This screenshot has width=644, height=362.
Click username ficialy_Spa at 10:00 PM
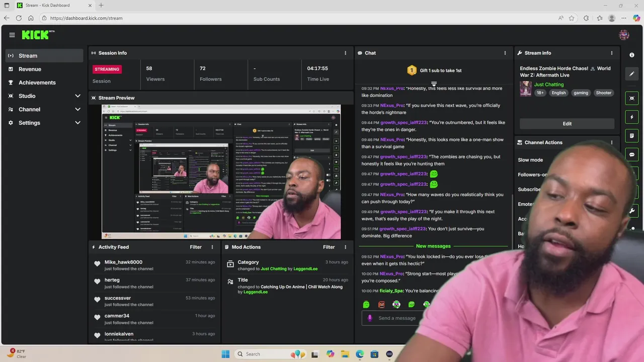point(391,291)
